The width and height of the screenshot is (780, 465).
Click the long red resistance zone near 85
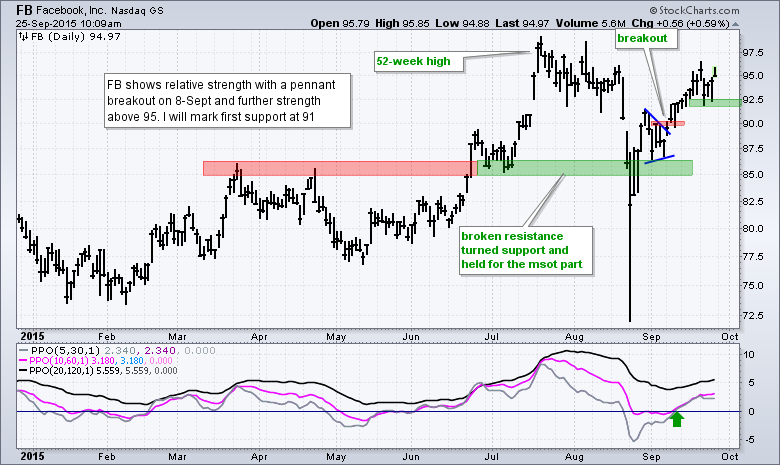[x=340, y=168]
